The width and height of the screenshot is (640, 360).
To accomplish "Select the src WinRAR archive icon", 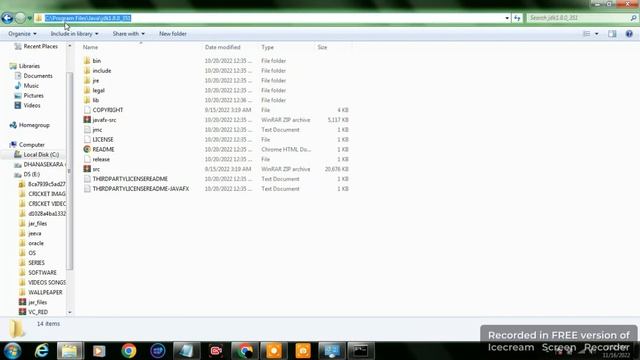I will point(87,169).
